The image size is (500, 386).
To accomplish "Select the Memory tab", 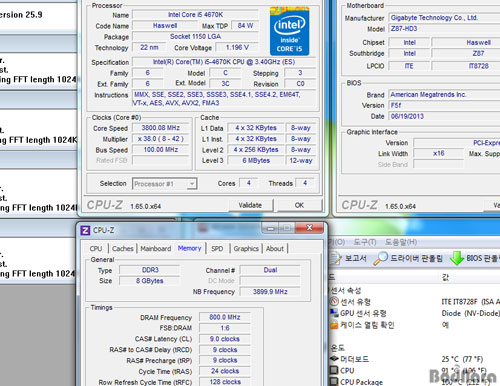I will point(189,248).
